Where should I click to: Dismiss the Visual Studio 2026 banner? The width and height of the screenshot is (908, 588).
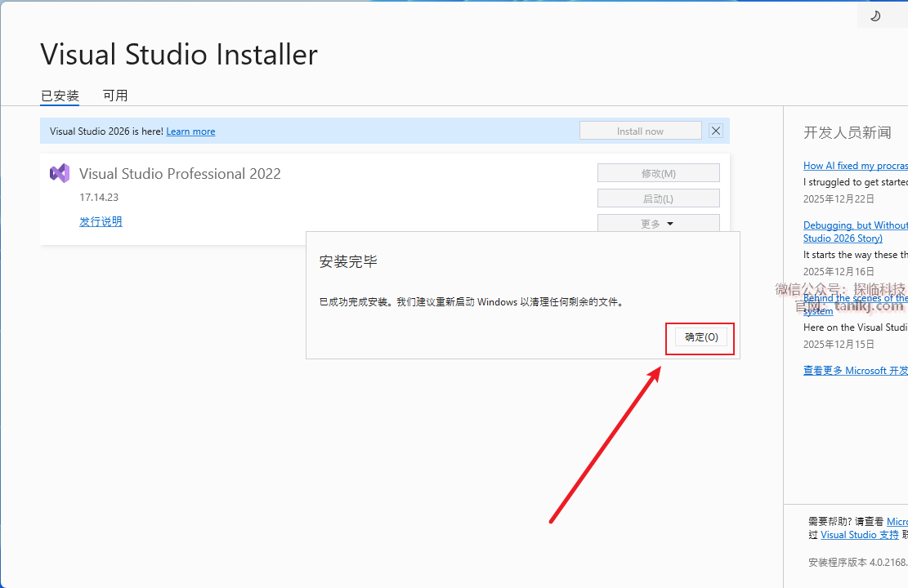tap(716, 131)
